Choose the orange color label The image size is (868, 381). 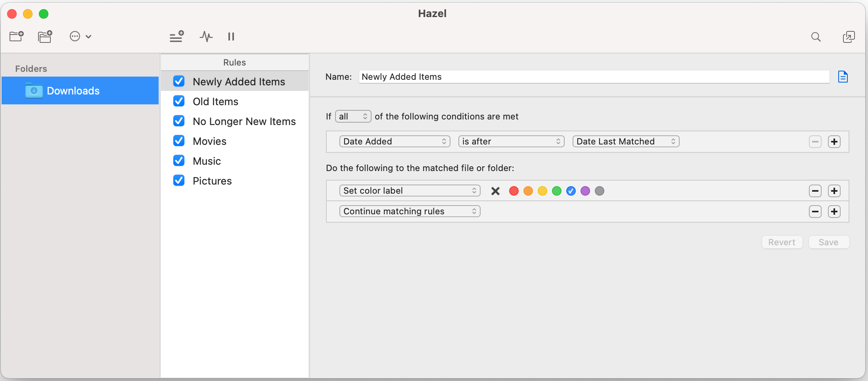(x=528, y=191)
